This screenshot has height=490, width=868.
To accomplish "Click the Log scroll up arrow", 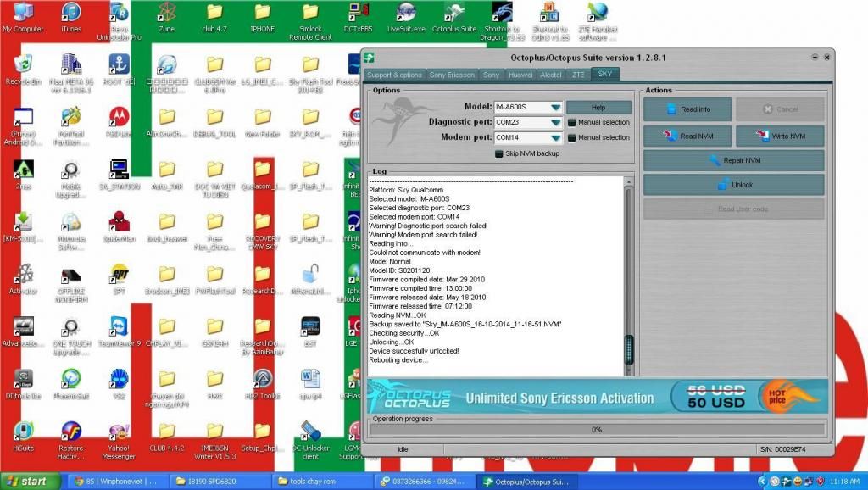I will 628,181.
